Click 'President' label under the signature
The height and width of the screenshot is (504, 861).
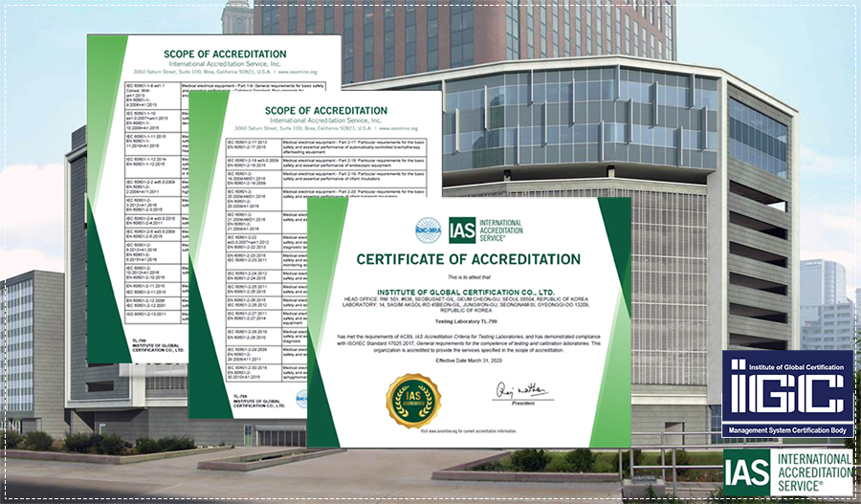522,404
